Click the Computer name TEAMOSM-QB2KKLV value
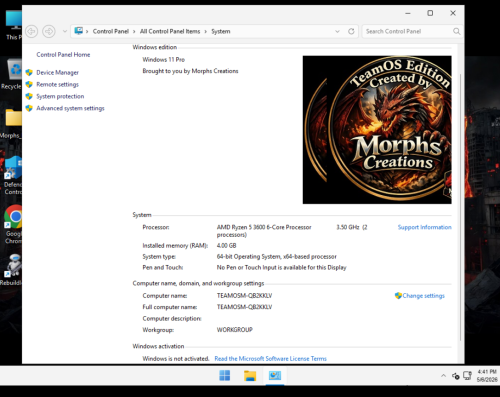The height and width of the screenshot is (397, 500). (x=244, y=296)
